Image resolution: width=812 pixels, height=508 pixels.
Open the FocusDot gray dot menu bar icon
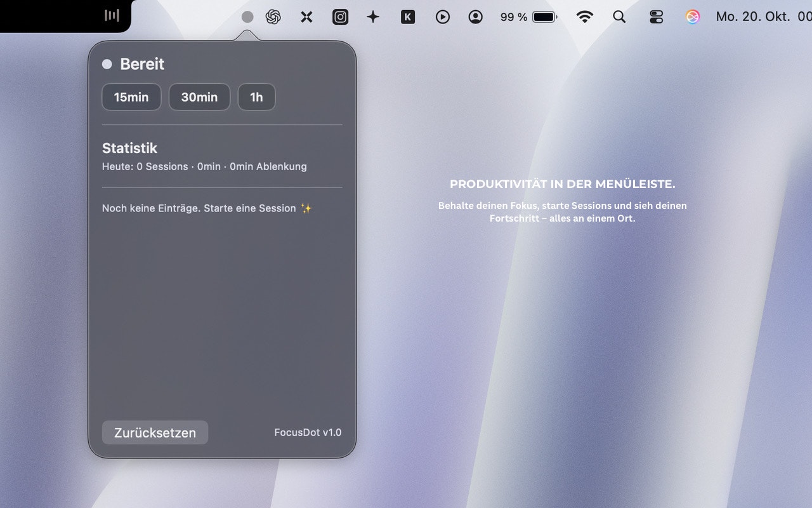click(x=247, y=17)
